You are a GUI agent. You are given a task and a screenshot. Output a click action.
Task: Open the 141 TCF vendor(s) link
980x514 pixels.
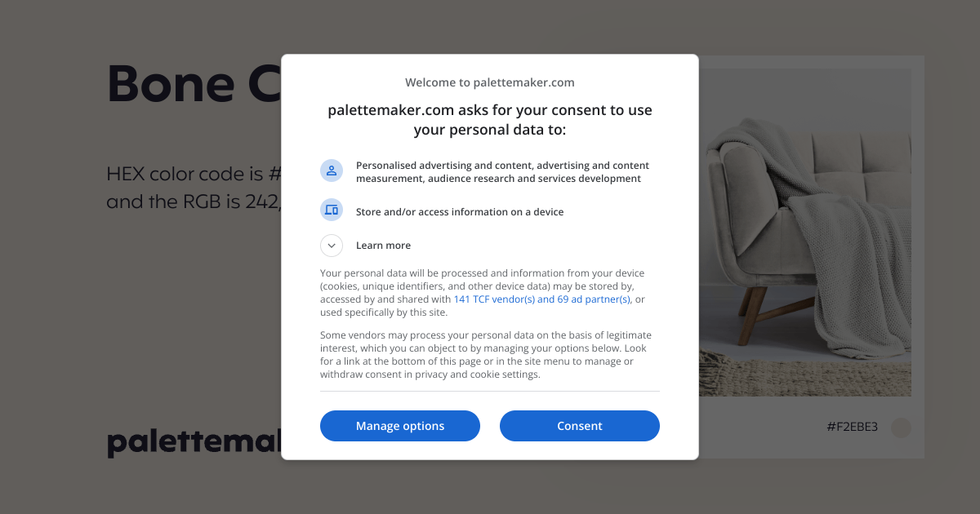point(495,299)
